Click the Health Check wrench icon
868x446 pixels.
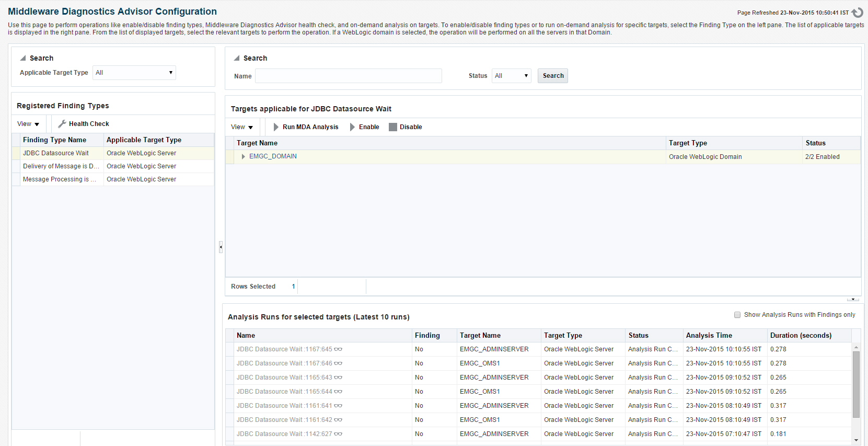click(x=62, y=124)
